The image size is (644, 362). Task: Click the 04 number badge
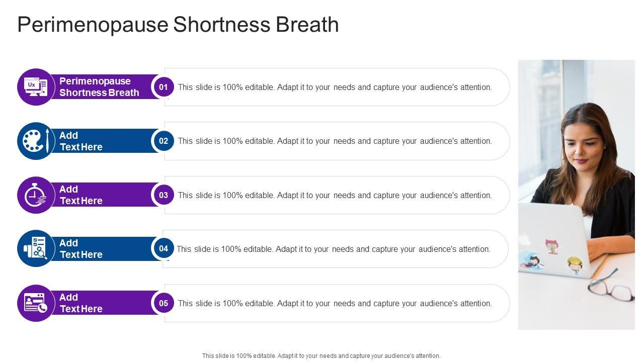coord(164,248)
